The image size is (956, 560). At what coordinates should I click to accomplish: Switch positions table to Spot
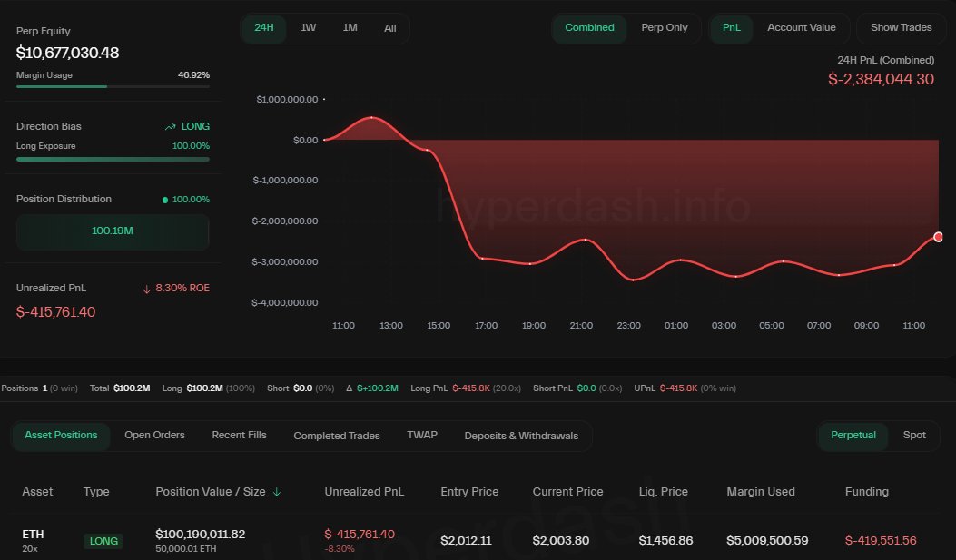(x=914, y=436)
